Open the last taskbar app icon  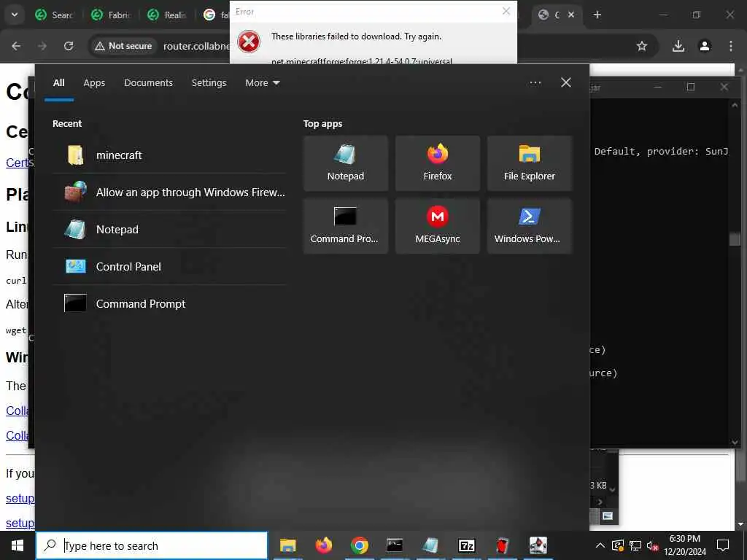click(x=538, y=545)
